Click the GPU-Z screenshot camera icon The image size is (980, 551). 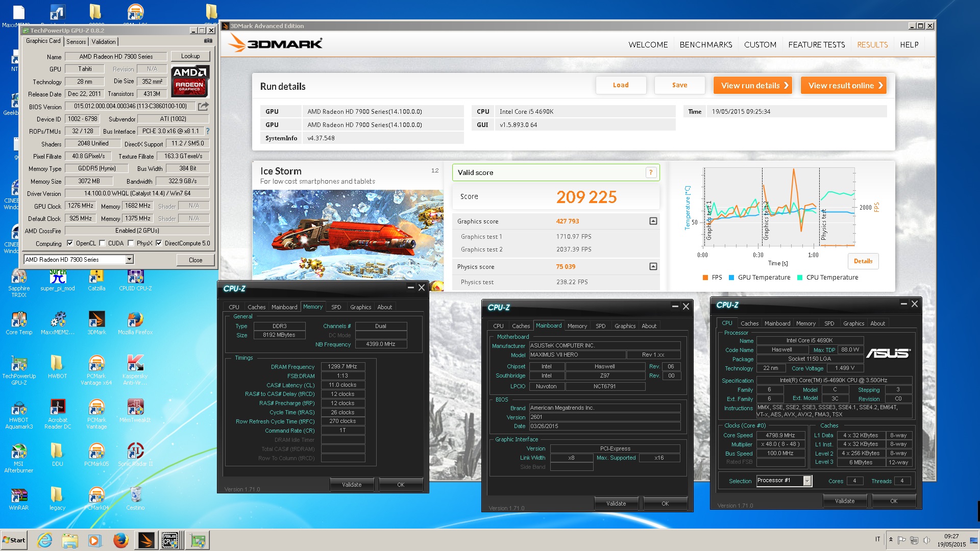tap(208, 41)
